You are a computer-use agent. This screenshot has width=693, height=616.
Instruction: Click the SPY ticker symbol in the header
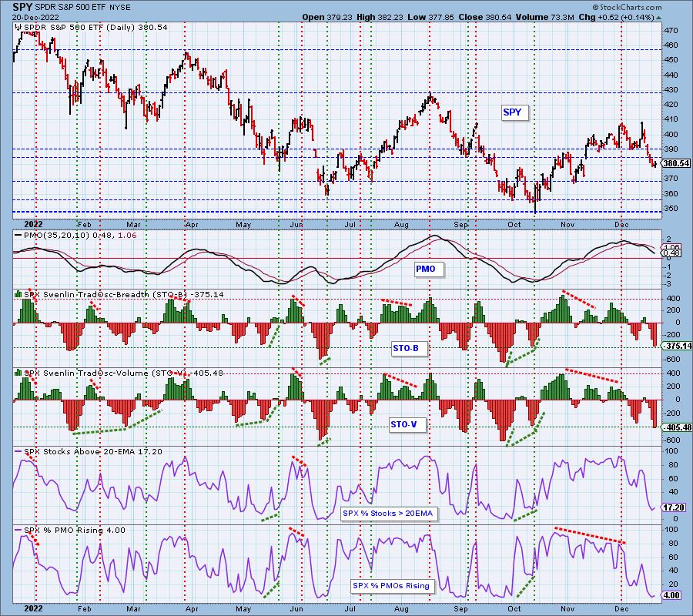22,7
